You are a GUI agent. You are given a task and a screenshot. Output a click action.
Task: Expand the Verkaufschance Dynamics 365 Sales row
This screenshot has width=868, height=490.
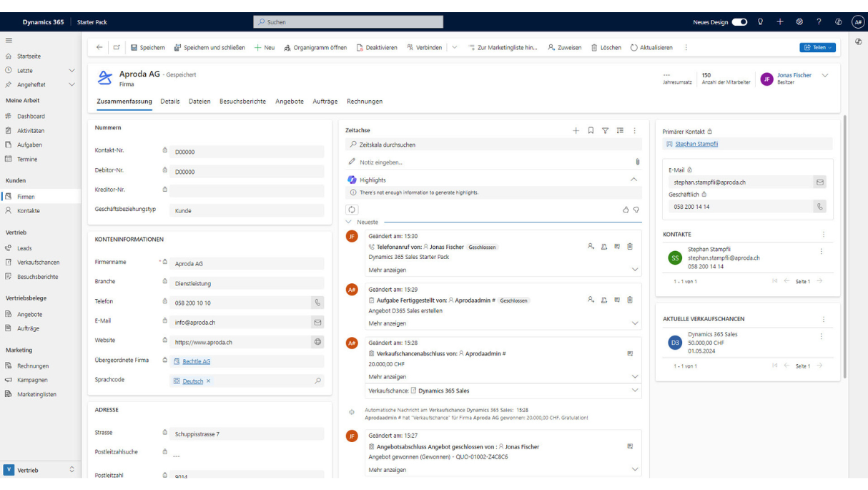coord(635,391)
